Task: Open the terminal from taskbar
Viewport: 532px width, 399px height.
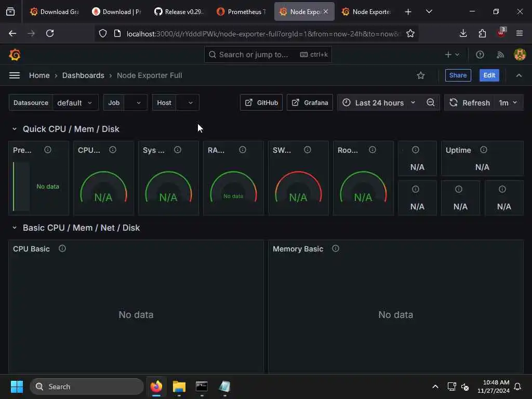Action: 202,387
